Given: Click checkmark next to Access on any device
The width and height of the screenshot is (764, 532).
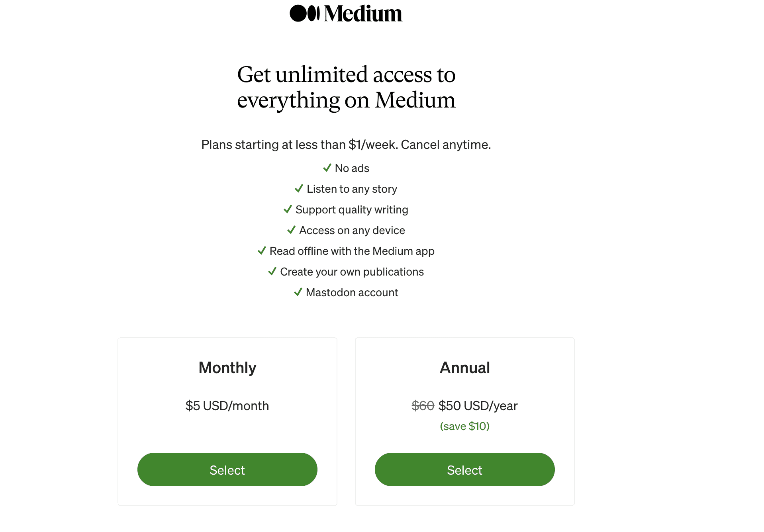Looking at the screenshot, I should click(291, 230).
